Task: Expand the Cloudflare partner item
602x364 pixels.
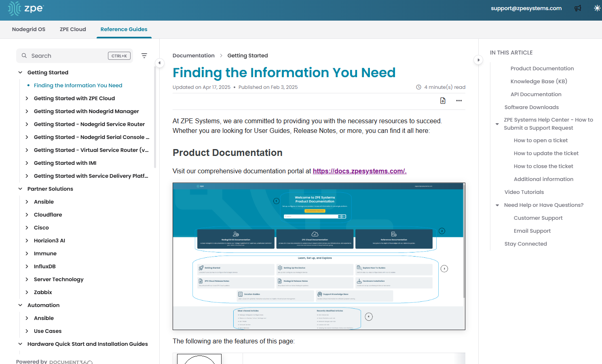Action: coord(27,215)
